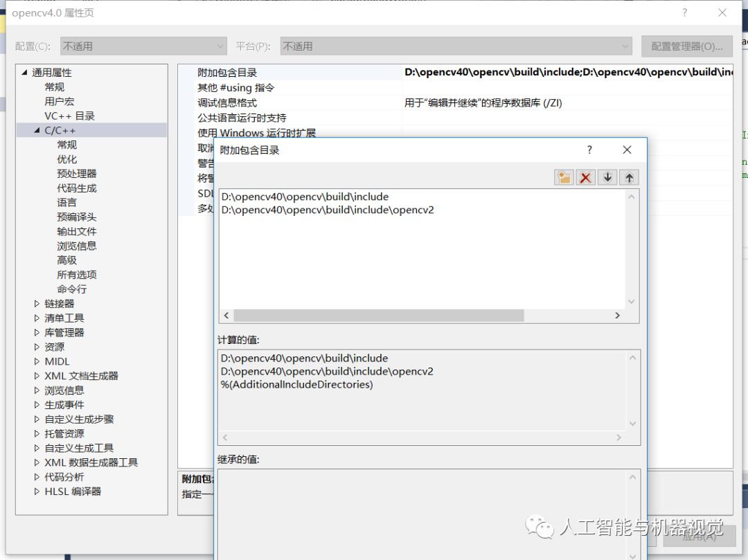The height and width of the screenshot is (560, 748).
Task: Click the red X delete line icon
Action: point(586,178)
